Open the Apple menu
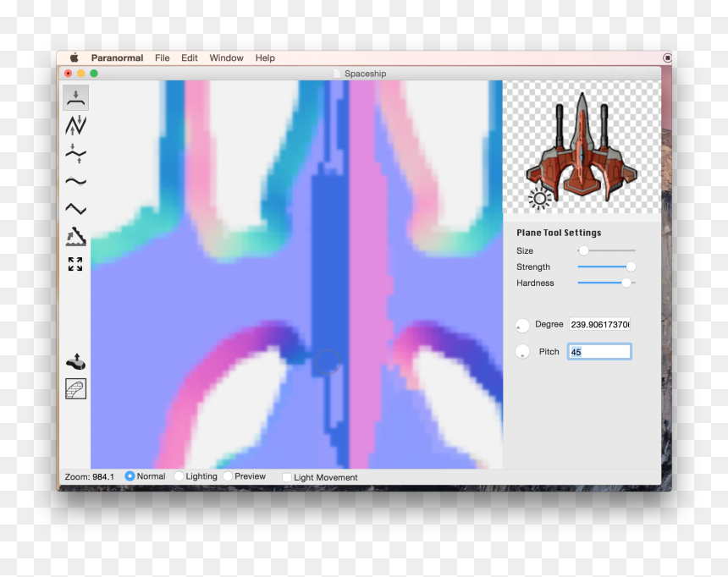This screenshot has width=728, height=577. point(74,58)
